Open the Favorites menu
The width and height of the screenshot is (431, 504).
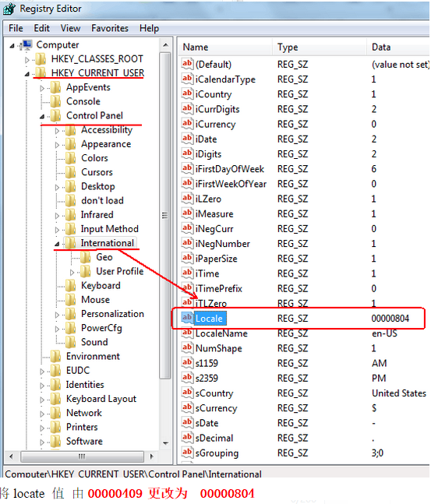point(110,28)
